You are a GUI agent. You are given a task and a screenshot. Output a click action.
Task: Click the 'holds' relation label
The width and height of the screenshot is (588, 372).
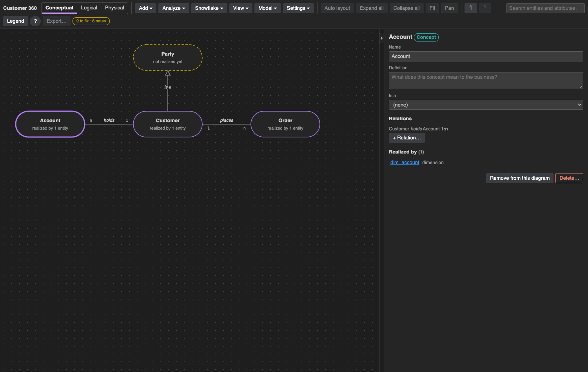[x=109, y=120]
